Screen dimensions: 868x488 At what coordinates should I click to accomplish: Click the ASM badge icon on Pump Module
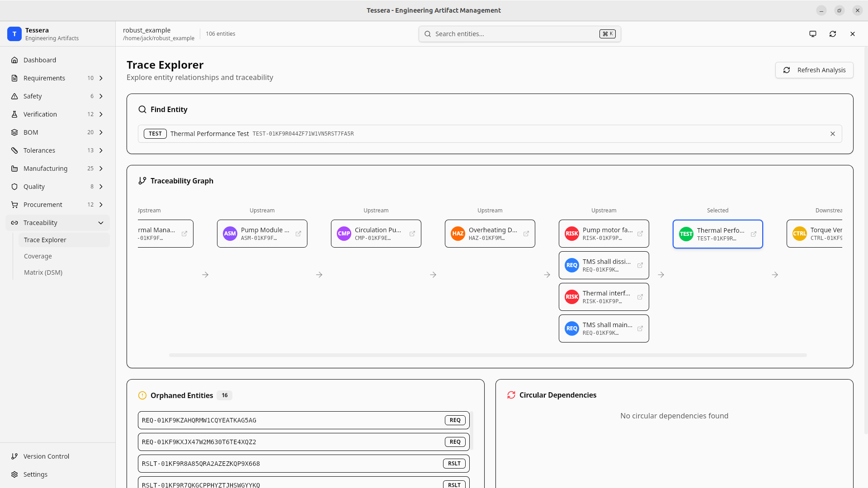[x=230, y=234]
